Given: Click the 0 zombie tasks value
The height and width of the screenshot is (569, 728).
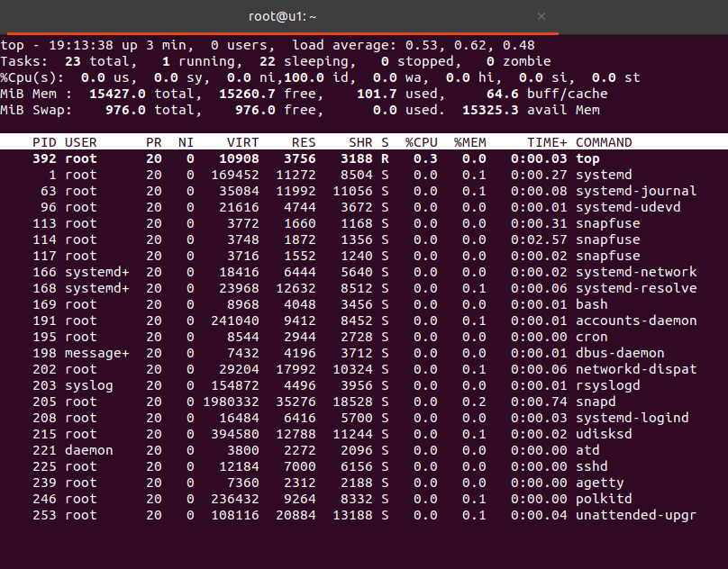Looking at the screenshot, I should pos(490,62).
